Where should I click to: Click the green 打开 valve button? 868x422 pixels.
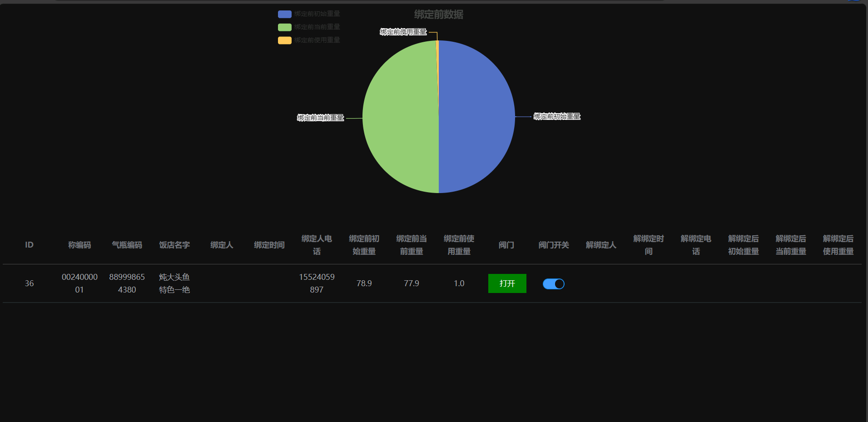pyautogui.click(x=507, y=283)
